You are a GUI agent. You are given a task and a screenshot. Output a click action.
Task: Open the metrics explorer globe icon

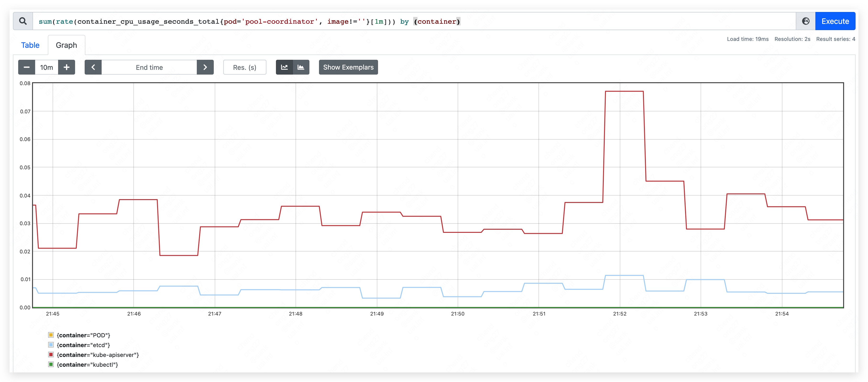[805, 21]
